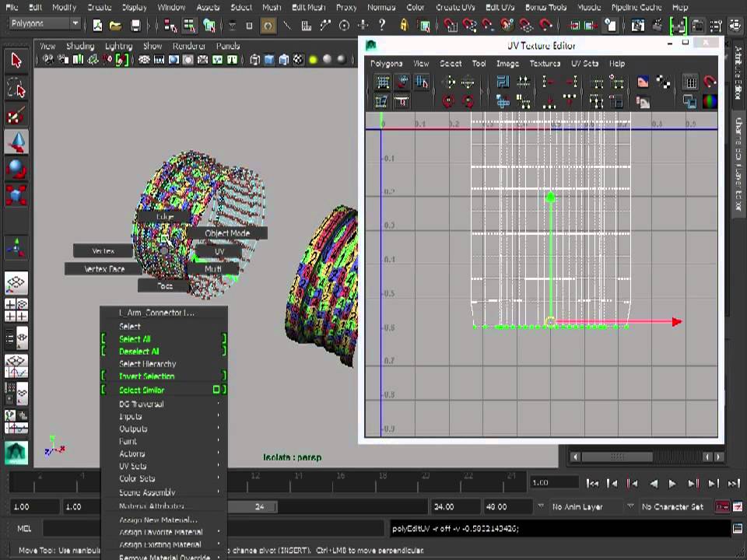747x560 pixels.
Task: Click the single perspective layout icon
Action: (x=16, y=283)
